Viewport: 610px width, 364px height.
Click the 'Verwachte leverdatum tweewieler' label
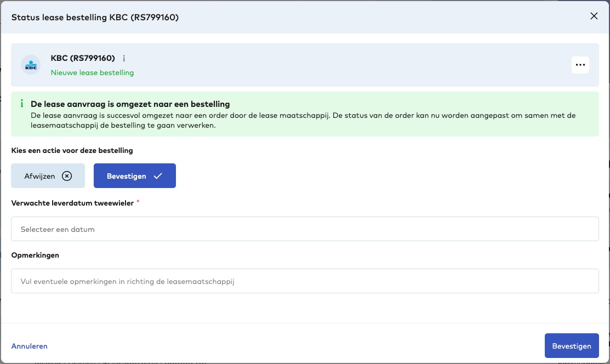[72, 203]
